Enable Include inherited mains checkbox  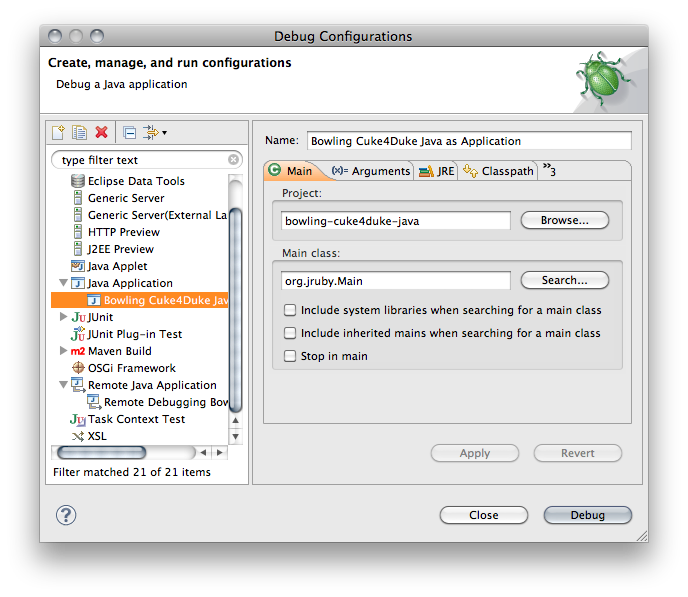pyautogui.click(x=290, y=333)
